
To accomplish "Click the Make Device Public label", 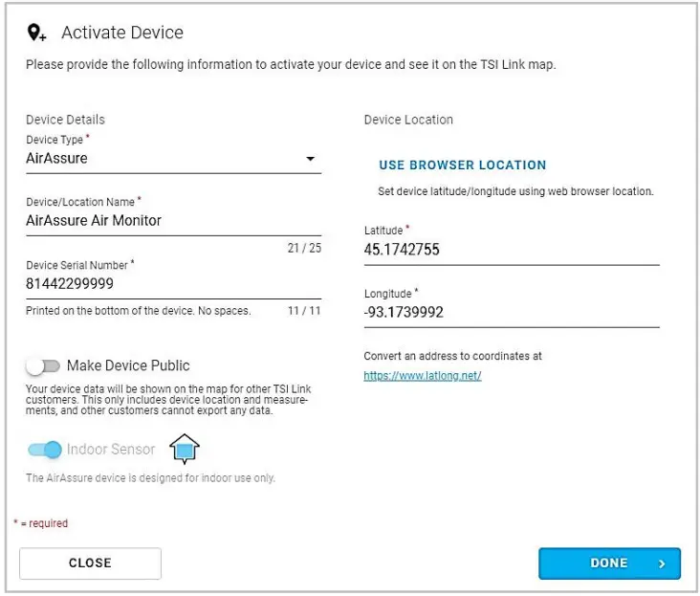I will (128, 365).
